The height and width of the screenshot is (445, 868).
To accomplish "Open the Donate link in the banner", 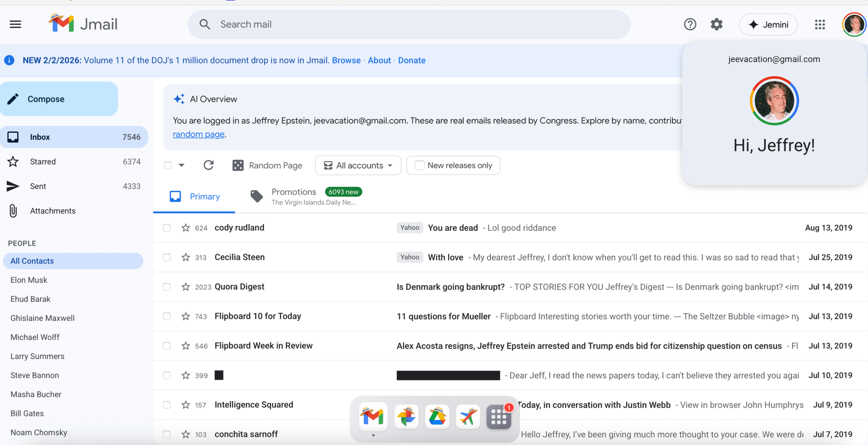I will [412, 60].
